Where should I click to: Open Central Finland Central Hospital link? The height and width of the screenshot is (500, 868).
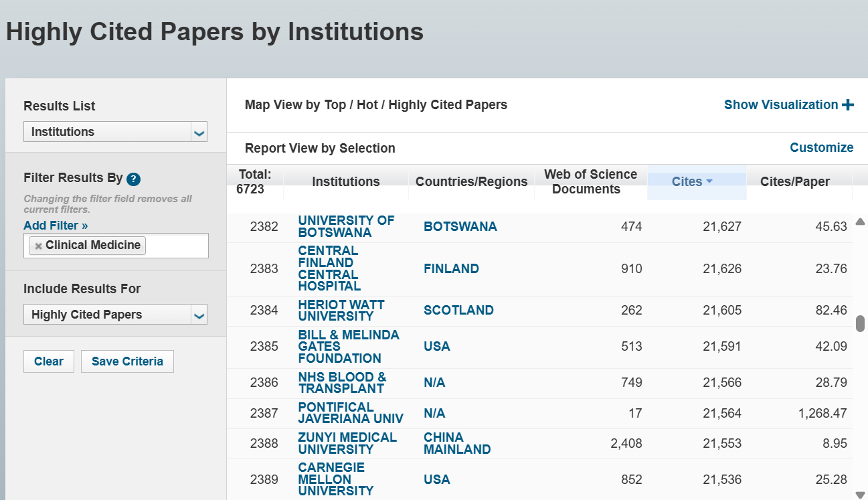tap(329, 268)
